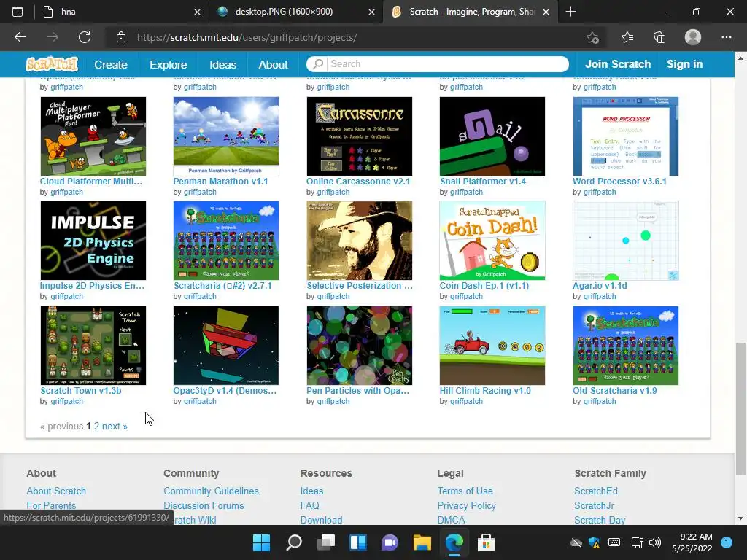The height and width of the screenshot is (560, 747).
Task: Open Widgets from the taskbar
Action: [x=357, y=542]
